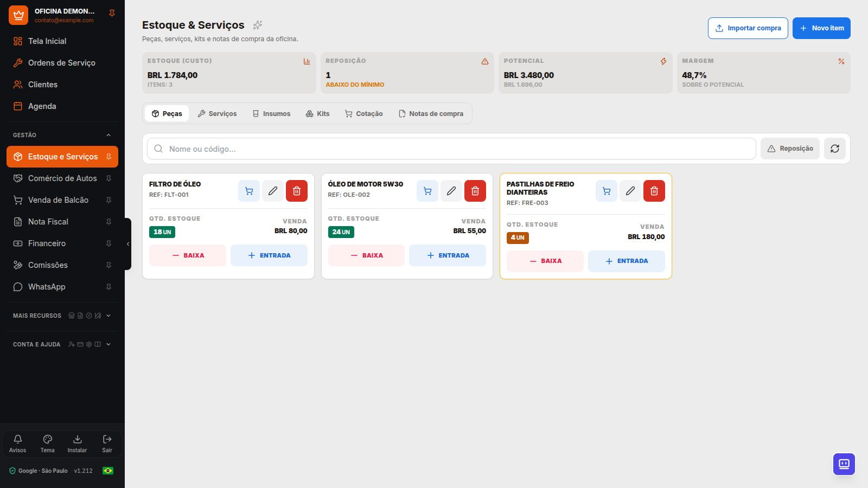868x488 pixels.
Task: Collapse the sidebar with the edge handle
Action: pos(128,244)
